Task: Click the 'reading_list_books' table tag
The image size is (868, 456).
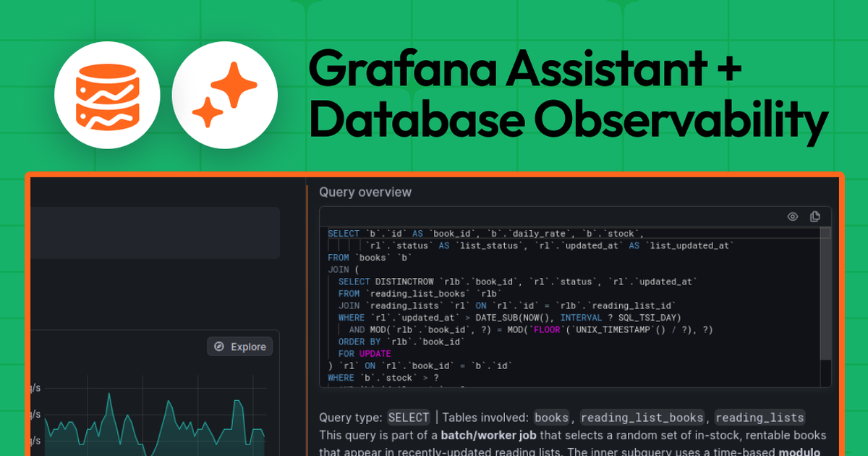Action: 642,418
